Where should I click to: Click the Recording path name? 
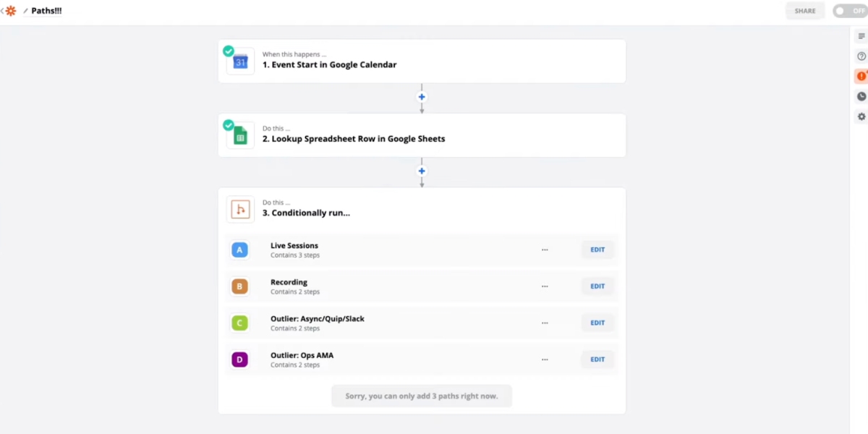[289, 282]
